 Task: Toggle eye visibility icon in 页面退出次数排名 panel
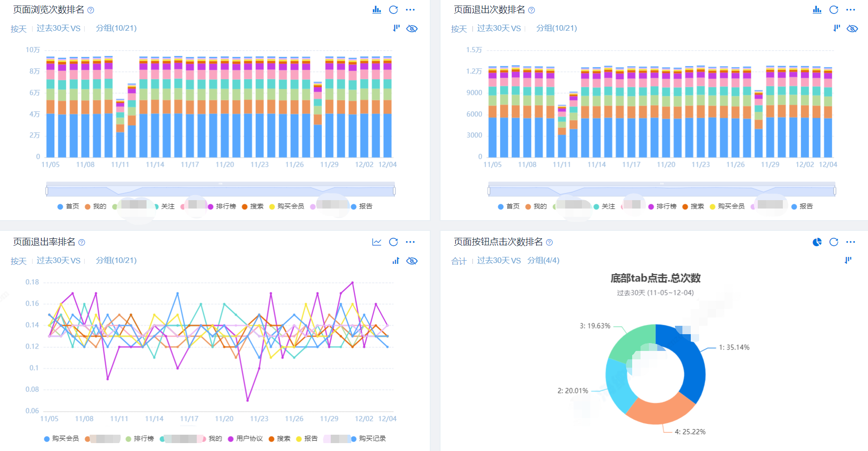[x=852, y=28]
